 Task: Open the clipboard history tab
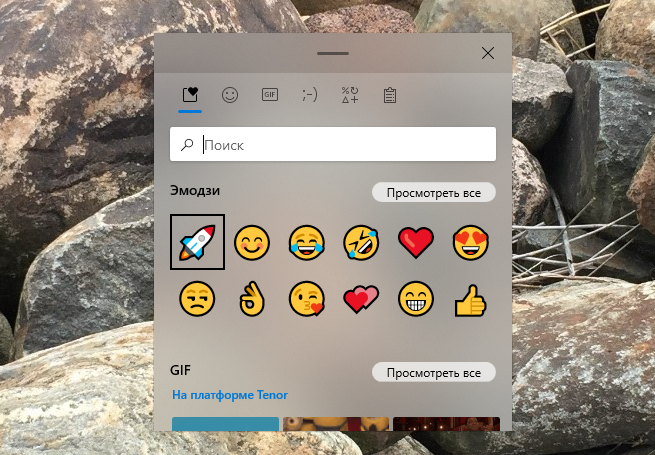click(x=390, y=95)
